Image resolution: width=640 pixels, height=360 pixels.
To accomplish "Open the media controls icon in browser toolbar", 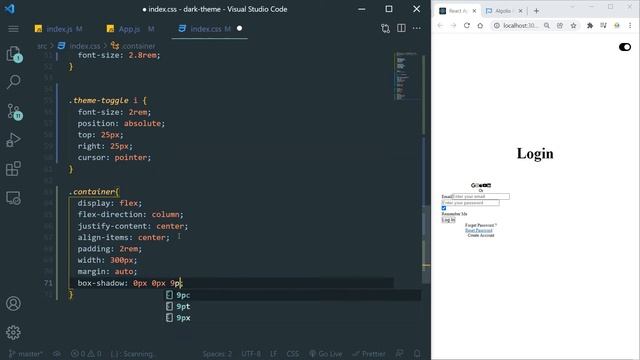I will coord(603,25).
